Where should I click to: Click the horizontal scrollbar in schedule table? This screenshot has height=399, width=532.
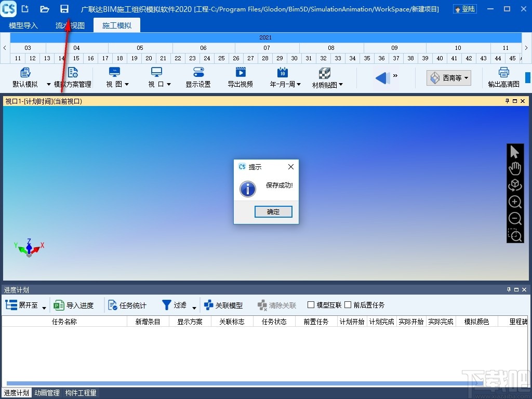pyautogui.click(x=245, y=383)
